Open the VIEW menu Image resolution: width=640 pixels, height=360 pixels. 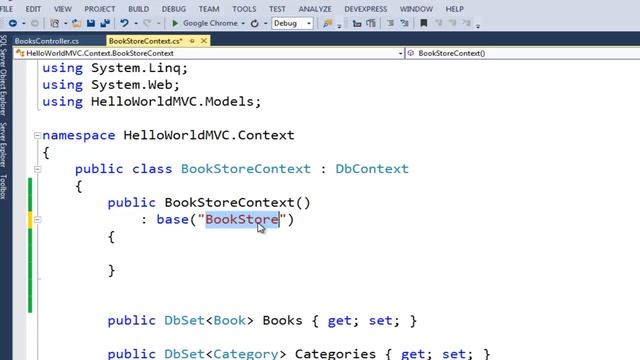62,9
